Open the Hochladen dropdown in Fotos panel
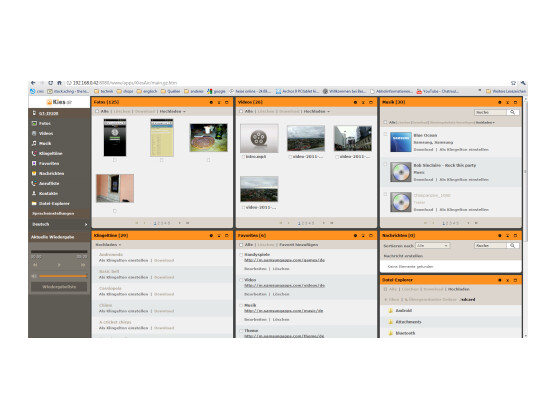The height and width of the screenshot is (418, 557). [172, 112]
